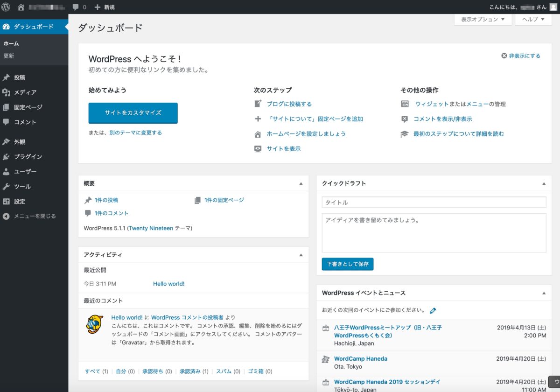Open the 固定ページ menu
Viewport: 560px width, 392px height.
point(34,107)
